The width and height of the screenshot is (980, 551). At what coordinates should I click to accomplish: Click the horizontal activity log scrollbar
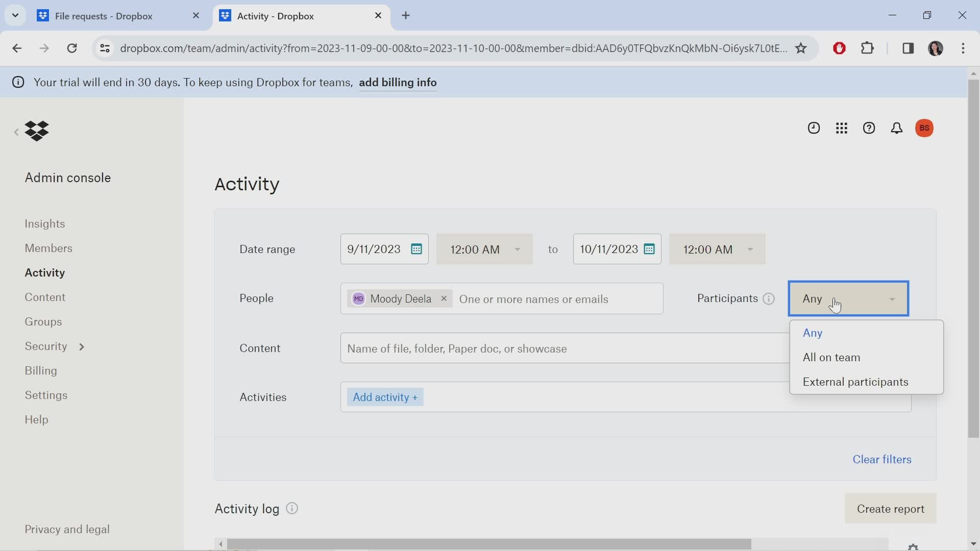tap(489, 544)
